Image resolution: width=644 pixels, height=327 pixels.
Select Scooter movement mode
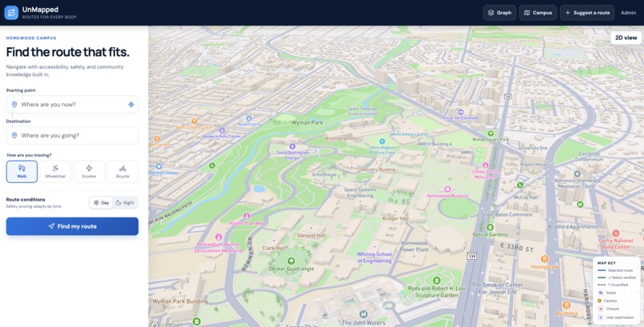click(x=89, y=171)
